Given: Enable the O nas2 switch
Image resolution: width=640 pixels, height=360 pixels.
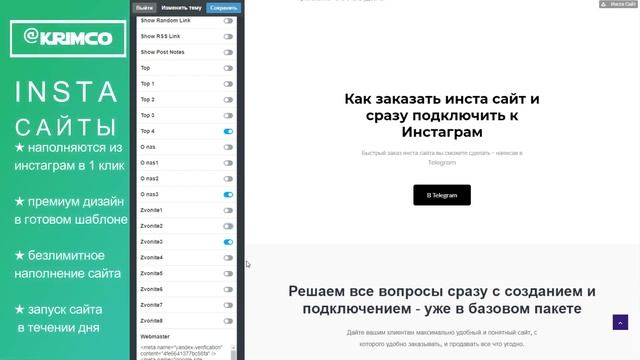Looking at the screenshot, I should tap(228, 179).
